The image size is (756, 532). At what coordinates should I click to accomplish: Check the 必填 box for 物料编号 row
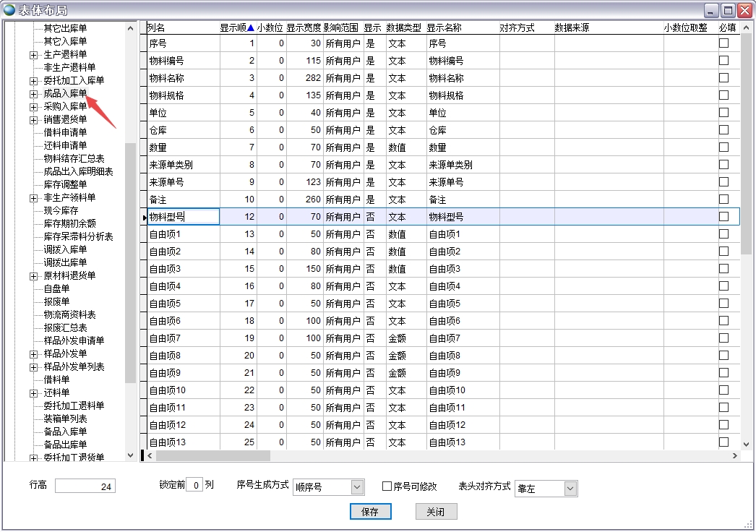tap(723, 61)
